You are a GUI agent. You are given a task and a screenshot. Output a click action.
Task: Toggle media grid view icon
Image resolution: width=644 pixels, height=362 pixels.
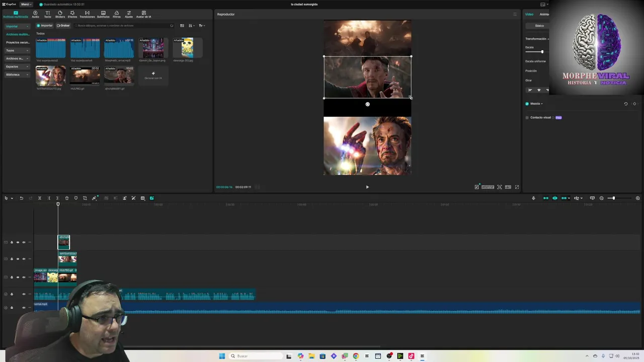(x=182, y=26)
